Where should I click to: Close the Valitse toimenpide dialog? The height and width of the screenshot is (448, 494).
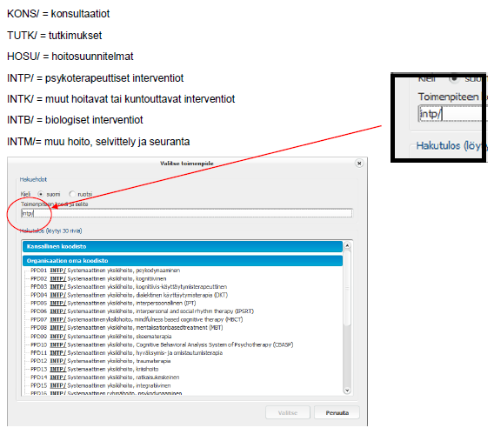(359, 164)
